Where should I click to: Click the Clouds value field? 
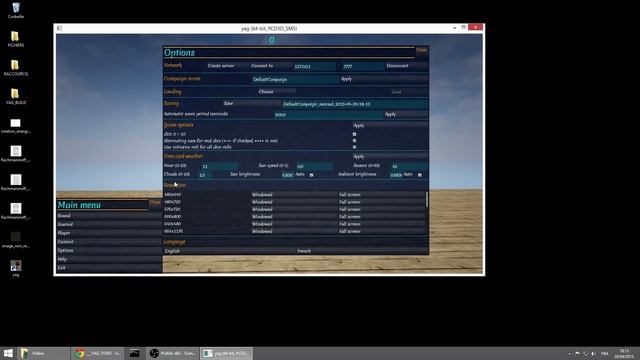(205, 175)
